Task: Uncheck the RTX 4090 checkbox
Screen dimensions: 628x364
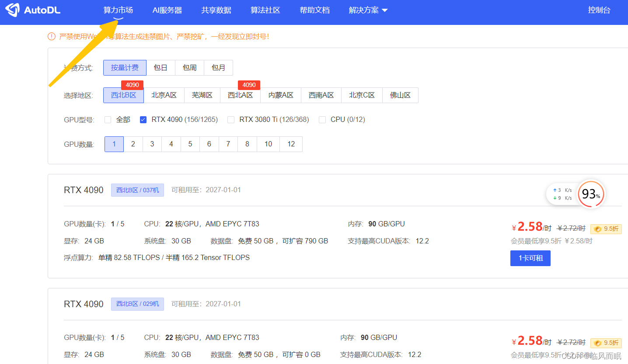Action: [143, 120]
